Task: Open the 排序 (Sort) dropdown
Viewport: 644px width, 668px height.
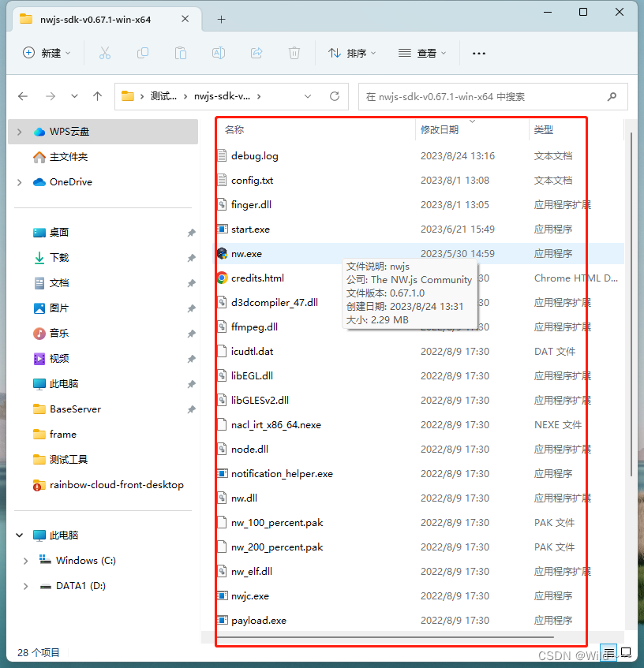Action: (351, 53)
